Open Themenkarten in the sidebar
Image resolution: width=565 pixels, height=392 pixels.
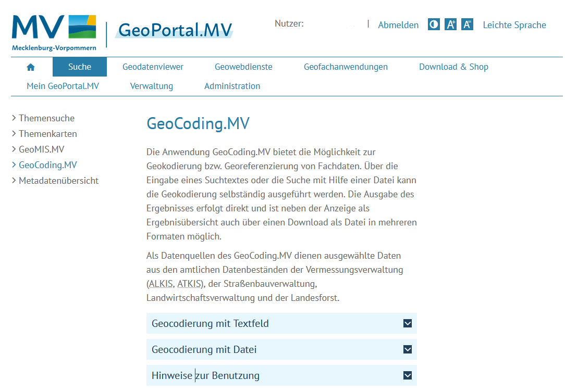click(48, 134)
